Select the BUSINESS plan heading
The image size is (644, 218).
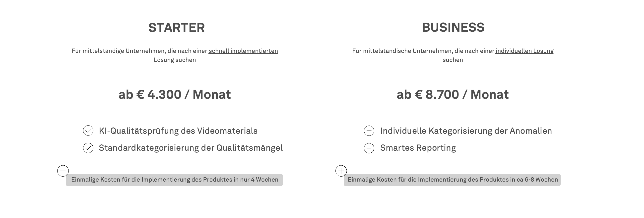[x=453, y=27]
